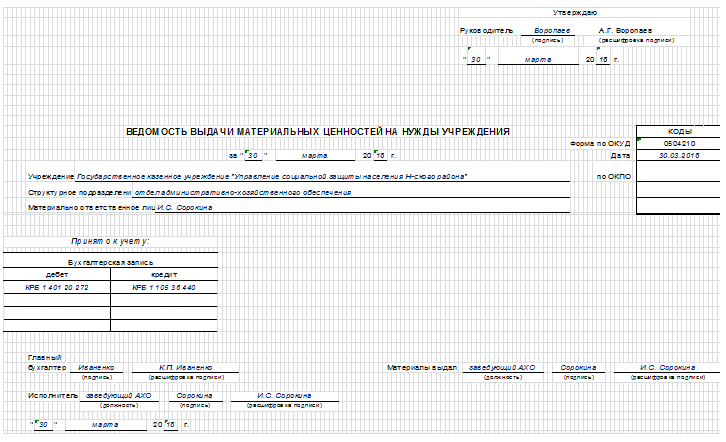The height and width of the screenshot is (442, 726).
Task: Select the "А.Г. Воропаев" name cell
Action: click(625, 31)
